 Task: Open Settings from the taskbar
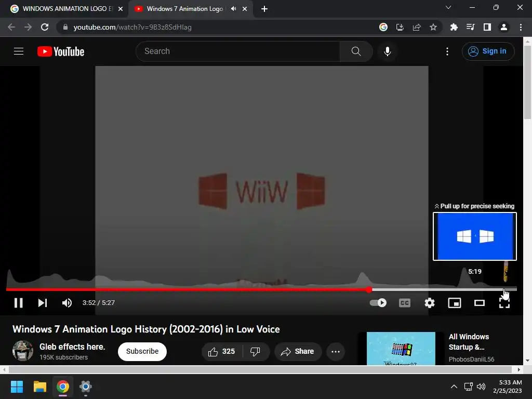coord(86,387)
